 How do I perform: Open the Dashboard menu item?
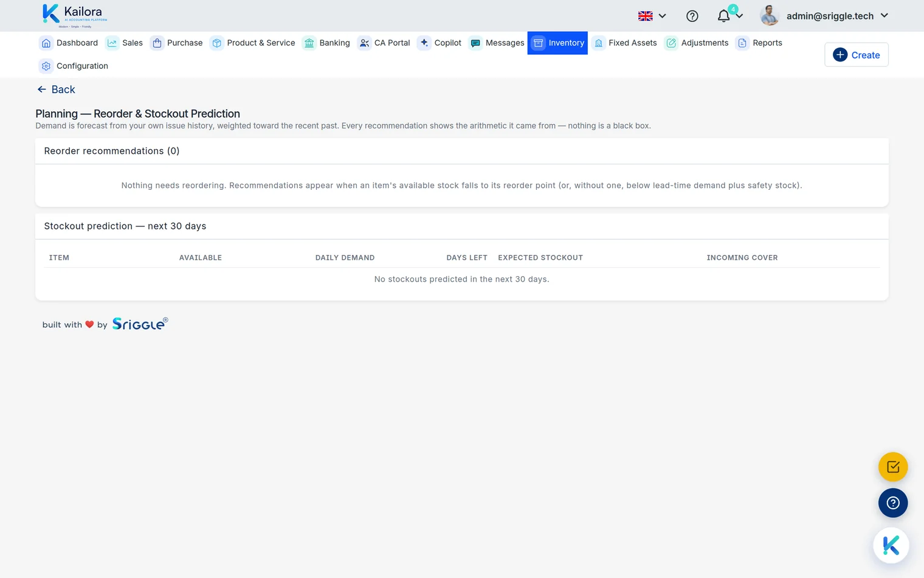(69, 43)
